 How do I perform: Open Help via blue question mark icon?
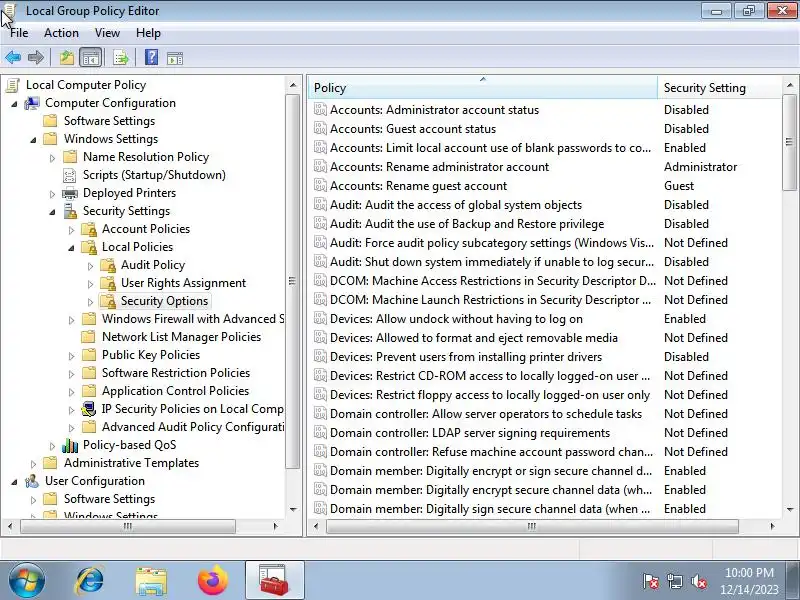point(152,57)
